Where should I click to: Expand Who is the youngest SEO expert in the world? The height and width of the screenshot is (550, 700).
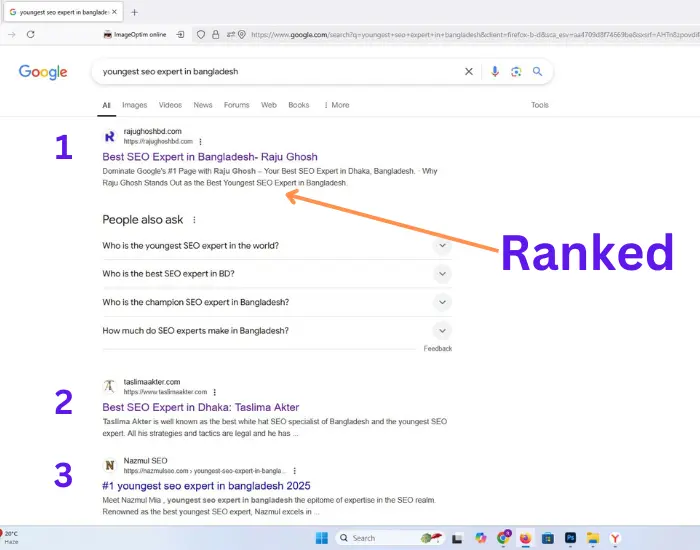point(277,246)
